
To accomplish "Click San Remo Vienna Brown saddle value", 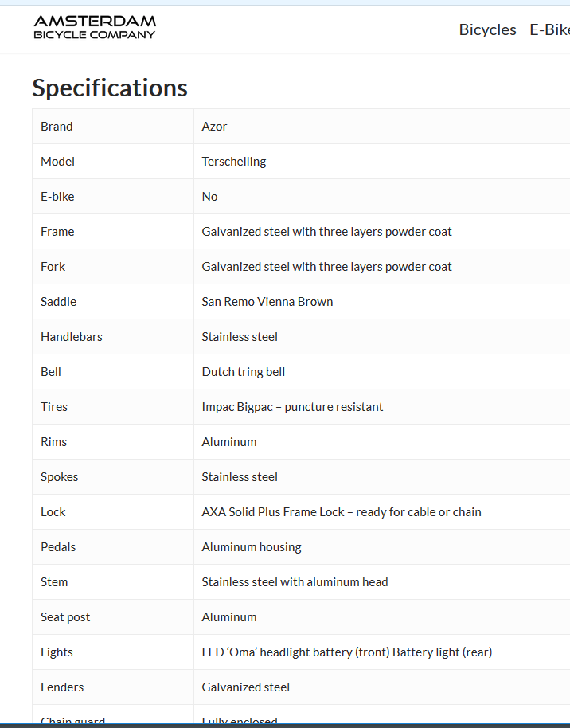I will pyautogui.click(x=267, y=302).
